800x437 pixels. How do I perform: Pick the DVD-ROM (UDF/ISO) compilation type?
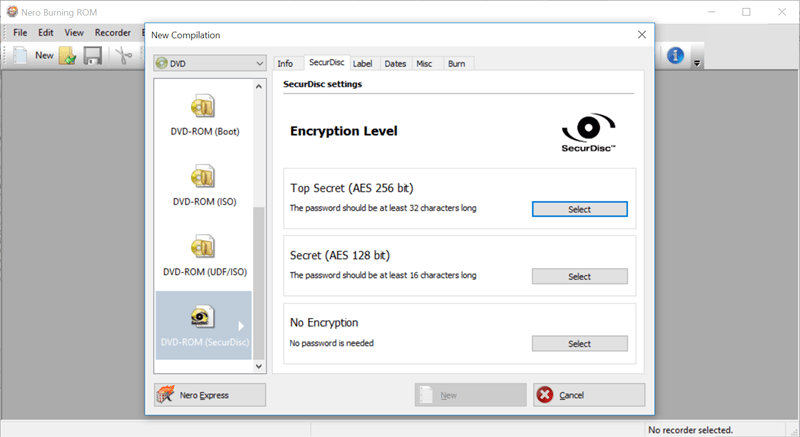(205, 255)
